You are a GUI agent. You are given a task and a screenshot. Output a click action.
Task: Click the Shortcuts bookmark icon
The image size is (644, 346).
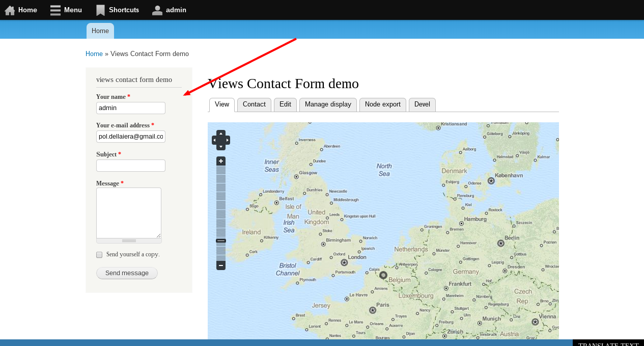pos(99,10)
